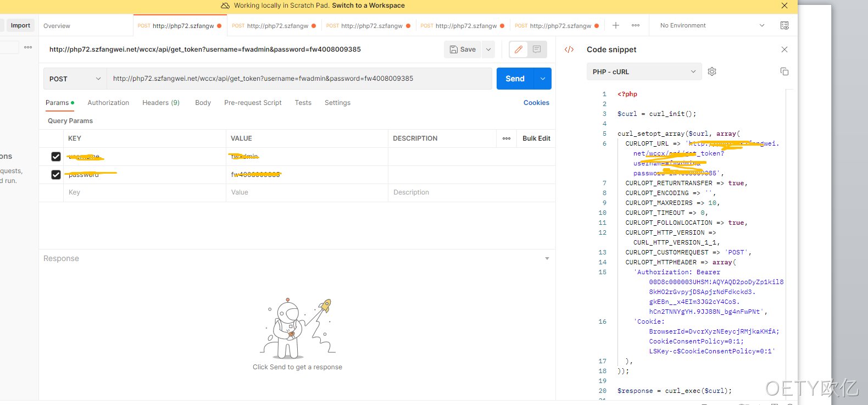Open the request Settings tab

(337, 103)
